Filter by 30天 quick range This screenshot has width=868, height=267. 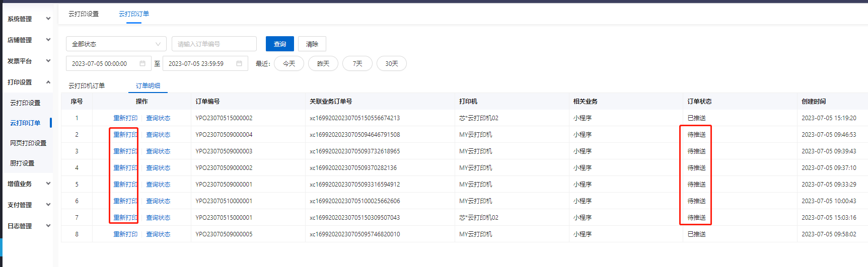(392, 63)
